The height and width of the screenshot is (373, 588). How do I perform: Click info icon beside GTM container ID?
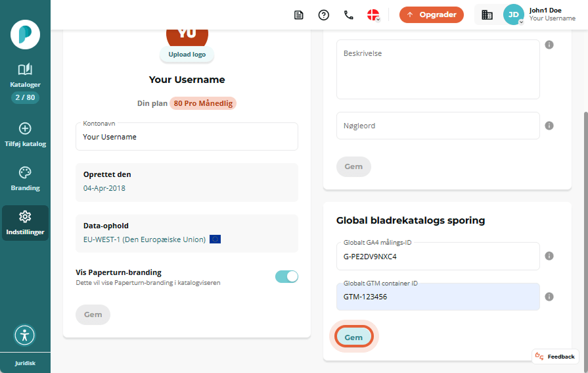(x=549, y=297)
